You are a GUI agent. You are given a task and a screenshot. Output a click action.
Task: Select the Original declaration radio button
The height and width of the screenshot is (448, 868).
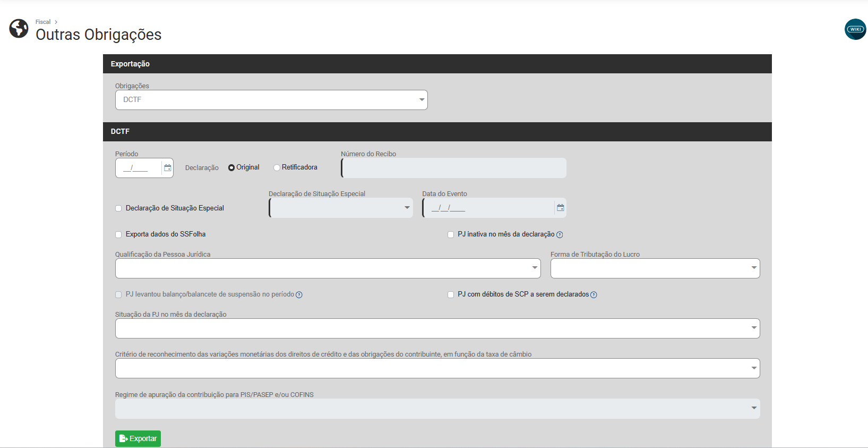(x=231, y=168)
